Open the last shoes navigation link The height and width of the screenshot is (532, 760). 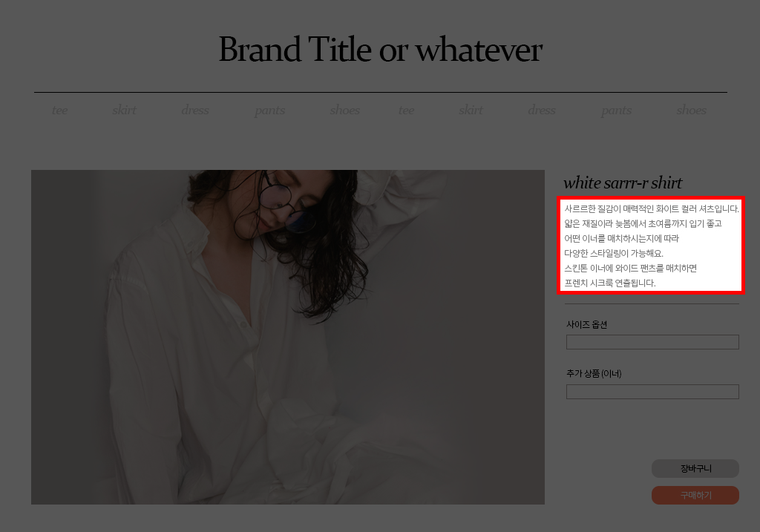click(691, 110)
